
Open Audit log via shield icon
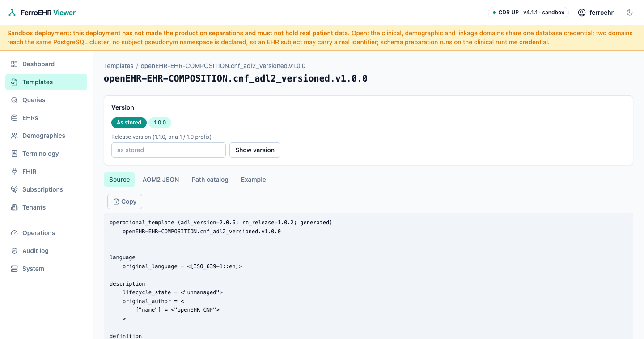14,251
